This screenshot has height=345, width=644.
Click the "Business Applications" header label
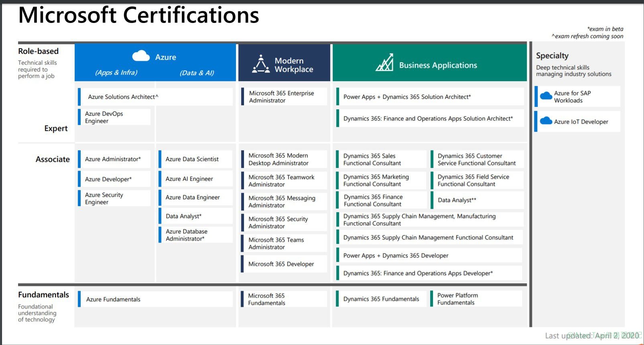pos(438,65)
